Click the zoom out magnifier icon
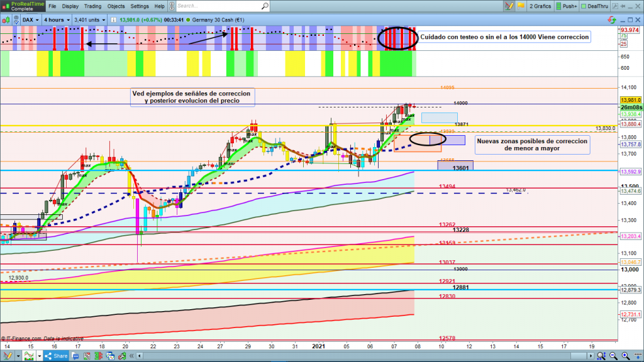Image resolution: width=644 pixels, height=362 pixels. click(612, 356)
